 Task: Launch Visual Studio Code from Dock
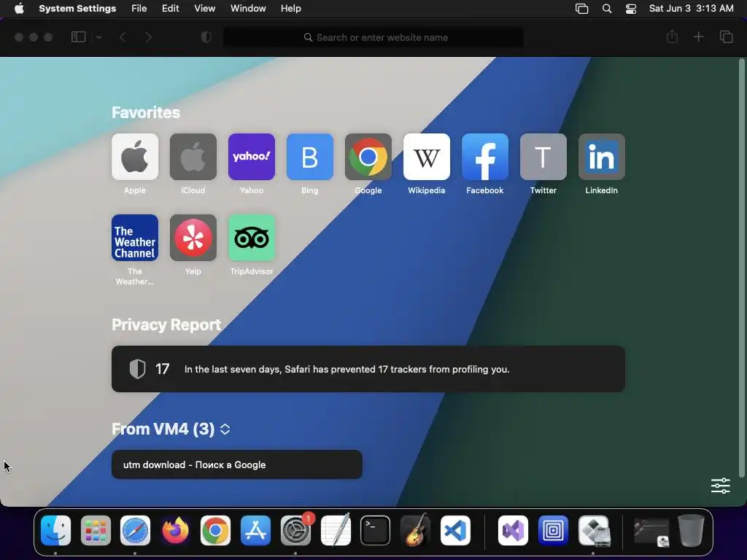(x=455, y=530)
